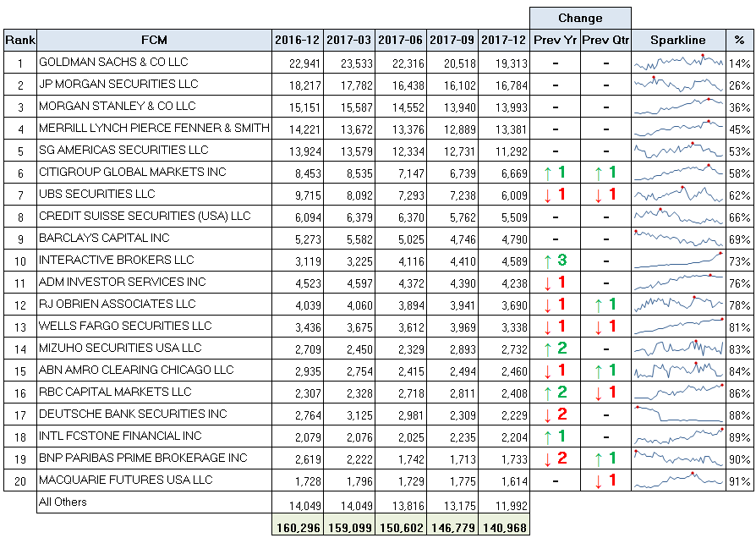Click Merrill Lynch value 13,376

coord(408,129)
